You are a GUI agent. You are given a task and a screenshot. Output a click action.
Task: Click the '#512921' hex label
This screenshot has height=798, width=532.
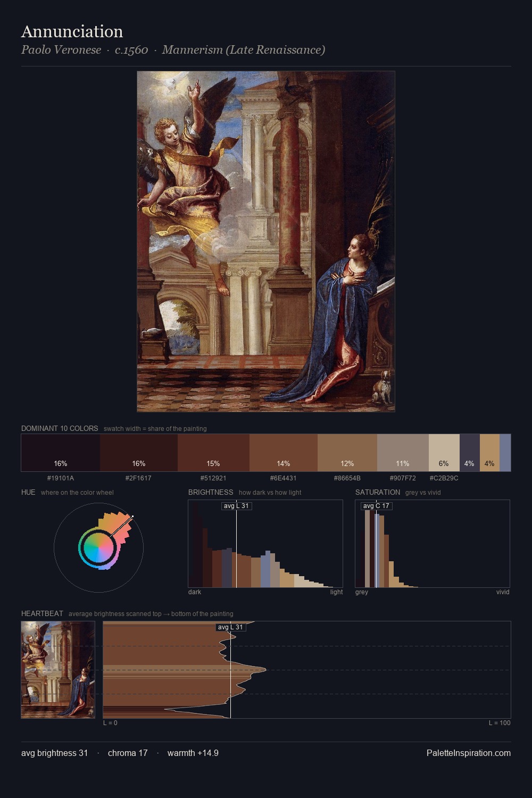tap(213, 478)
